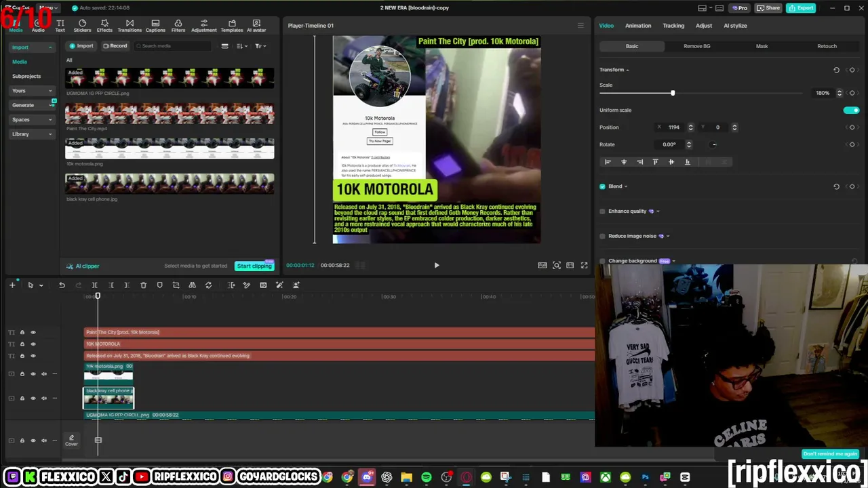Enable the Enhance quality checkbox
868x488 pixels.
[602, 211]
